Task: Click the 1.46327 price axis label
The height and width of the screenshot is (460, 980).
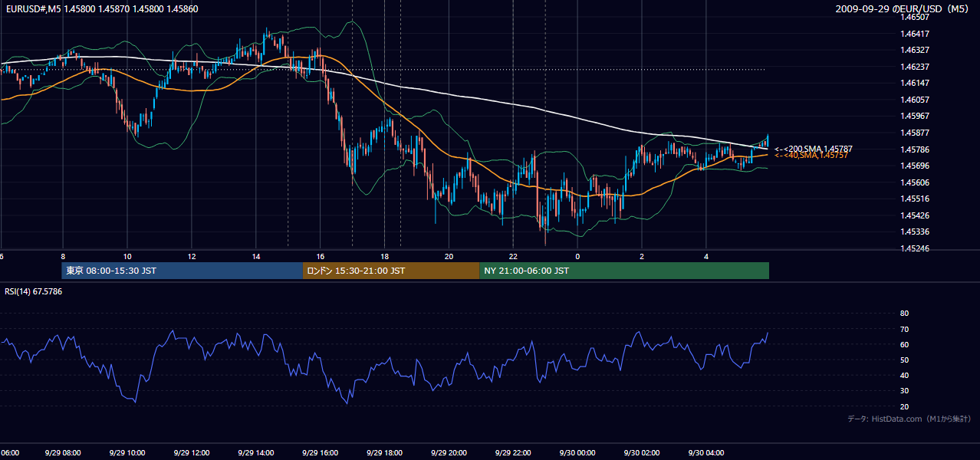Action: click(x=914, y=50)
